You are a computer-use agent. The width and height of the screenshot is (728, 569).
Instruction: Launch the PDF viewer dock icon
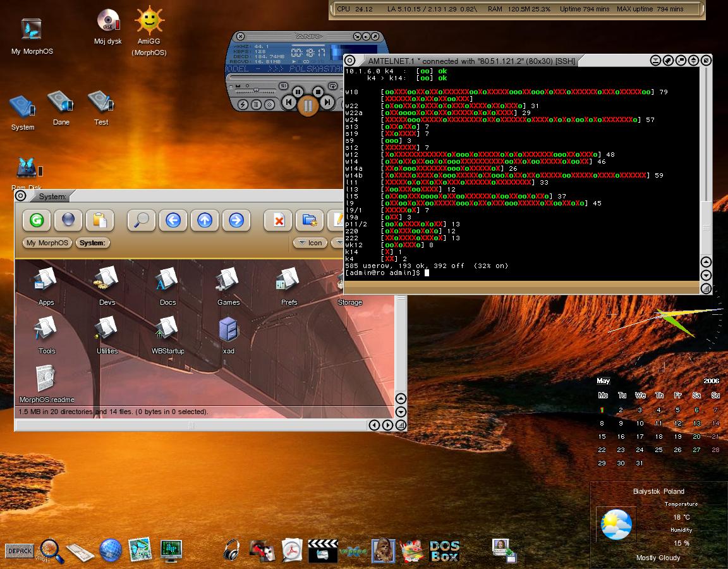(x=292, y=551)
